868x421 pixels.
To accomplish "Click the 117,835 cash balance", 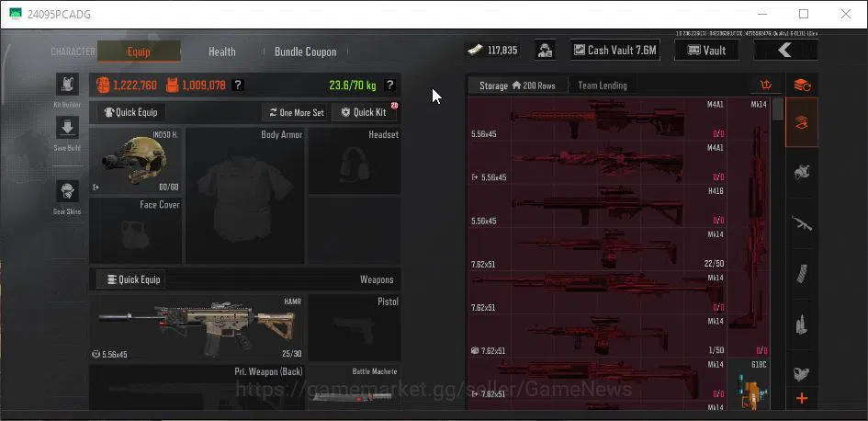I will click(x=502, y=51).
